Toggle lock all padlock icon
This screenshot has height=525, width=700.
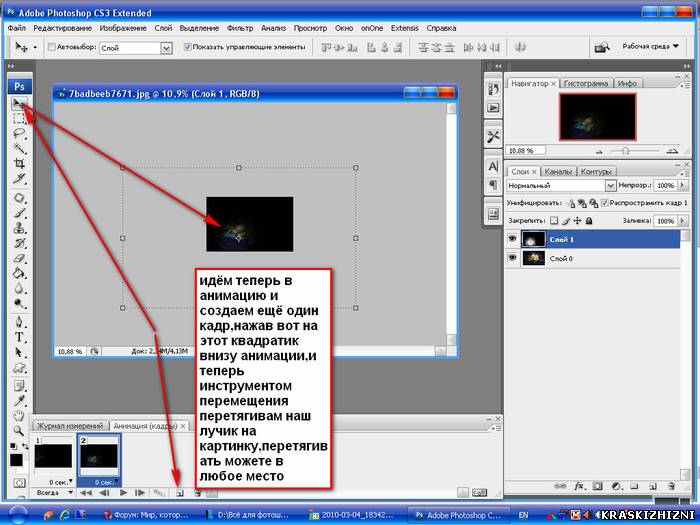589,221
